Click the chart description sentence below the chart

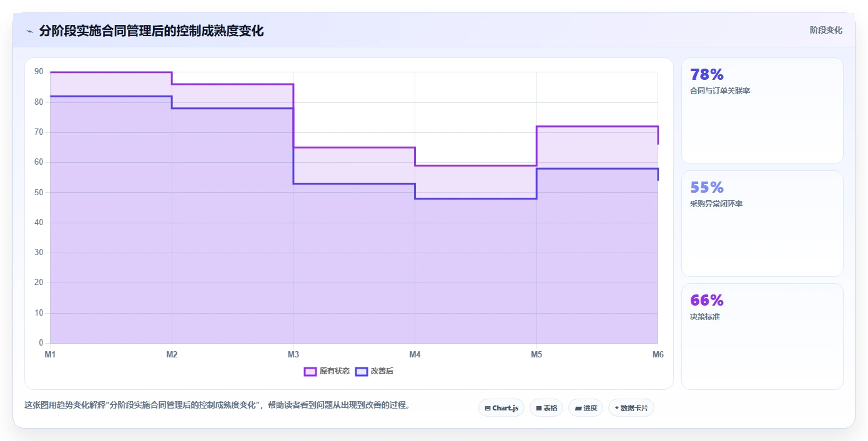(219, 405)
